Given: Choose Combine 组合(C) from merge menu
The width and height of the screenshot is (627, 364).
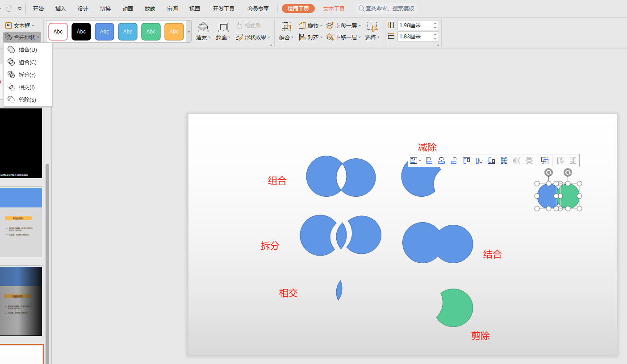Looking at the screenshot, I should [28, 62].
